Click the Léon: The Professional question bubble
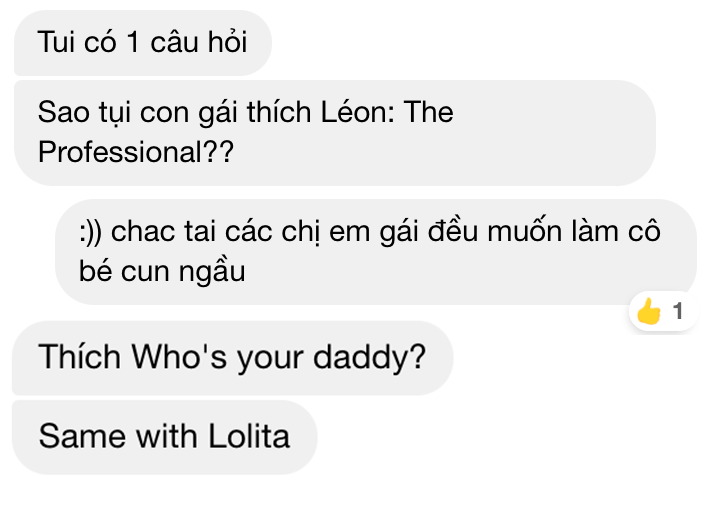This screenshot has width=712, height=505. (334, 132)
